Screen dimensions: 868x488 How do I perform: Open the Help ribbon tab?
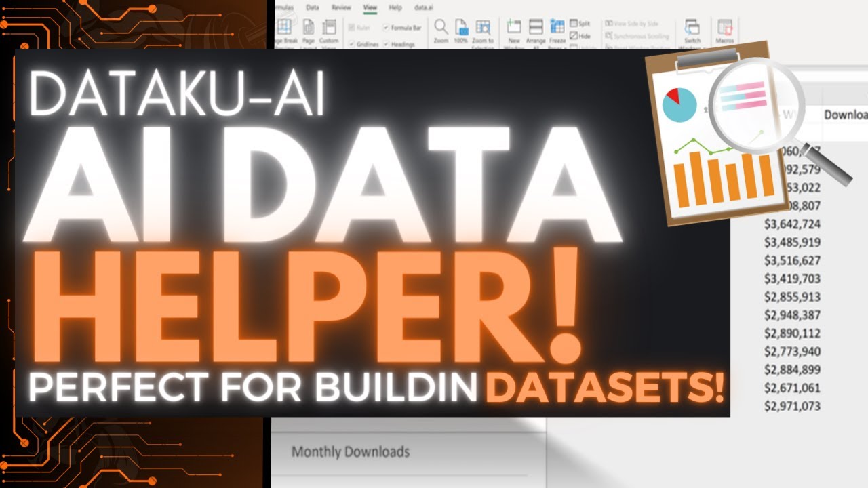pyautogui.click(x=395, y=7)
